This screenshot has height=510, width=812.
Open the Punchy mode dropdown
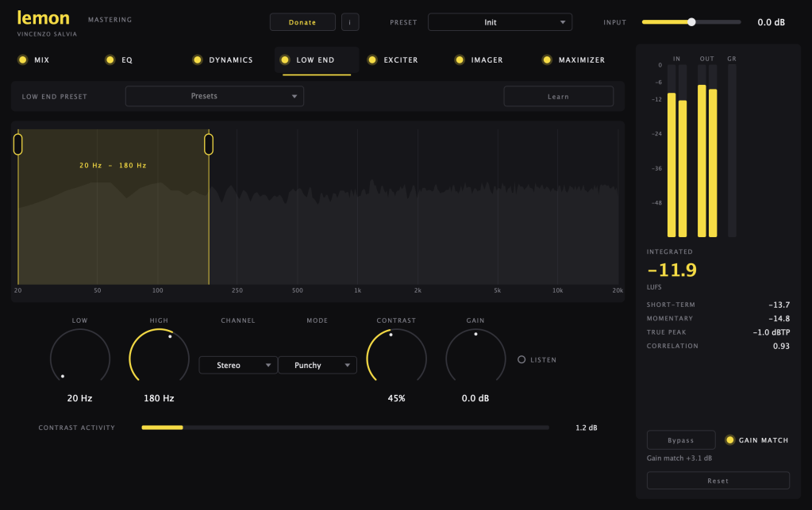coord(317,365)
